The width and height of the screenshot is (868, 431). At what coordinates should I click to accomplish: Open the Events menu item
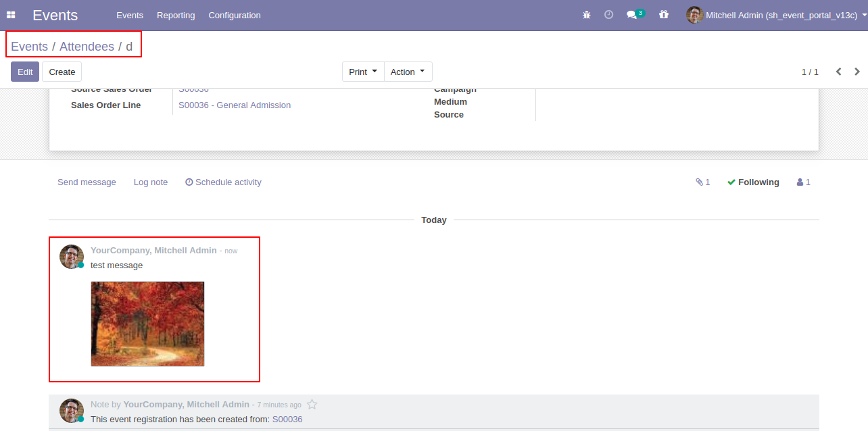tap(130, 15)
